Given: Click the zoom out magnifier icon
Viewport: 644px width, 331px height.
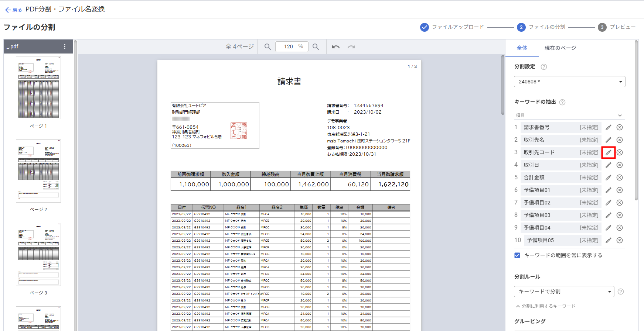Looking at the screenshot, I should point(268,47).
